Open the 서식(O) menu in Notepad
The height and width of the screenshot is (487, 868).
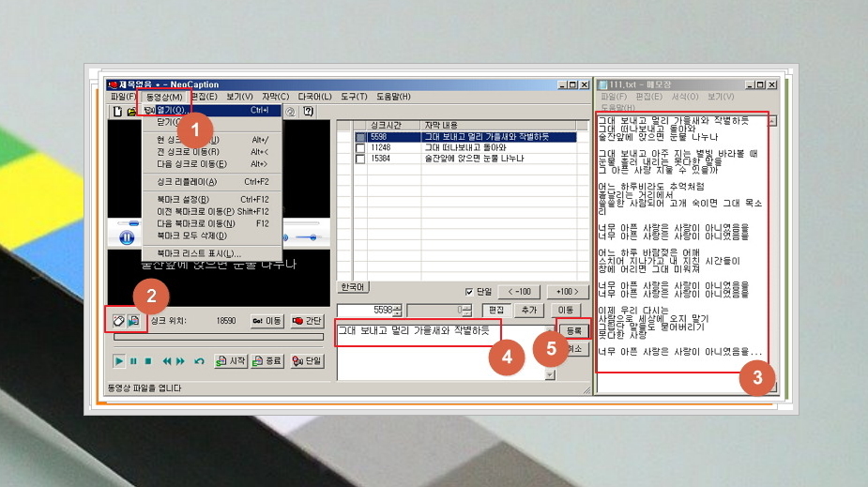tap(685, 97)
